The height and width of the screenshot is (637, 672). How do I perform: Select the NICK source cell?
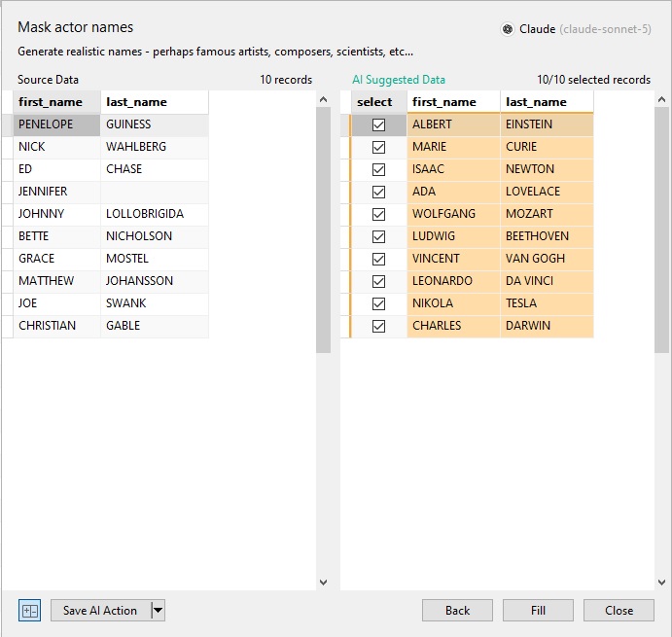(x=57, y=147)
